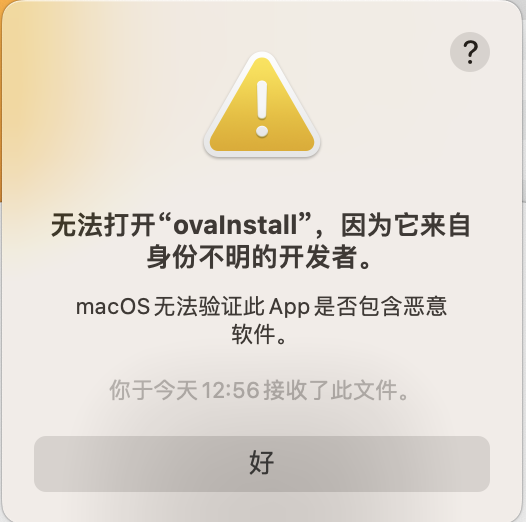The height and width of the screenshot is (522, 526).
Task: Click the gray text 你于今天
Action: tap(153, 390)
